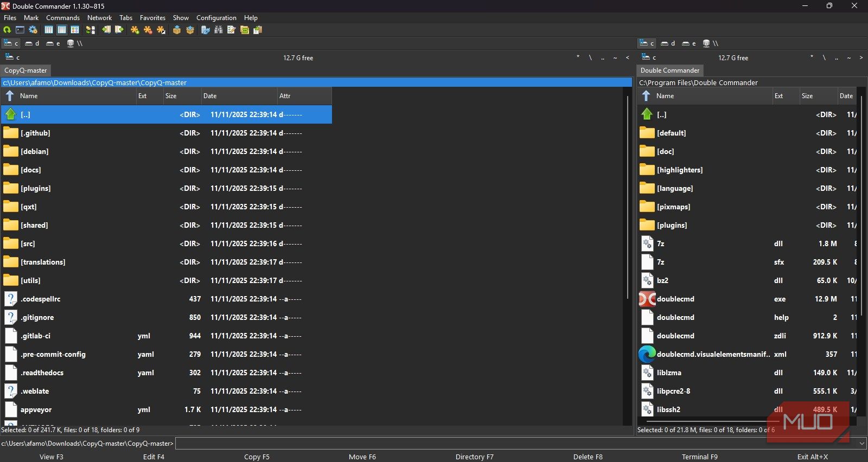Screen dimensions: 868x462
Task: Open the Mark menu
Action: [31, 18]
